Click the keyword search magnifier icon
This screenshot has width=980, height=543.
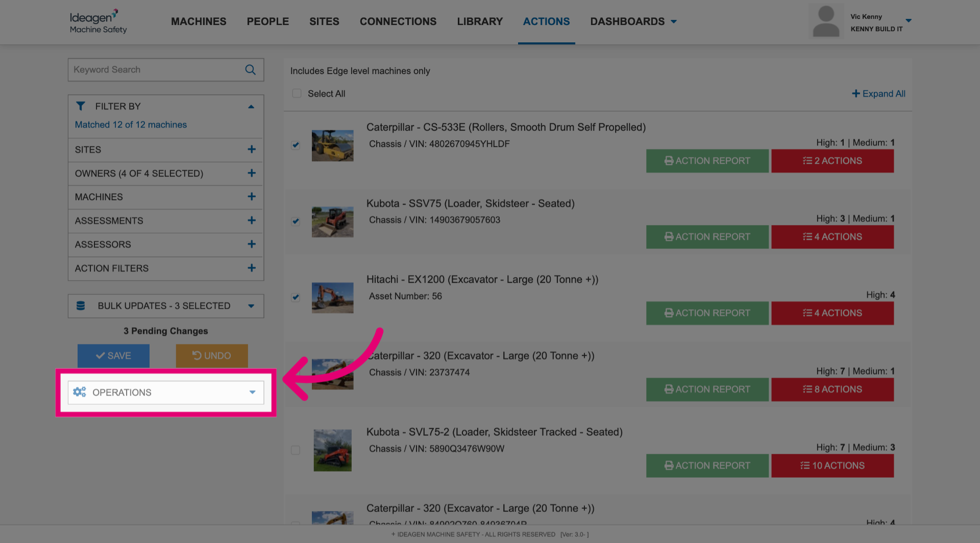pos(250,70)
